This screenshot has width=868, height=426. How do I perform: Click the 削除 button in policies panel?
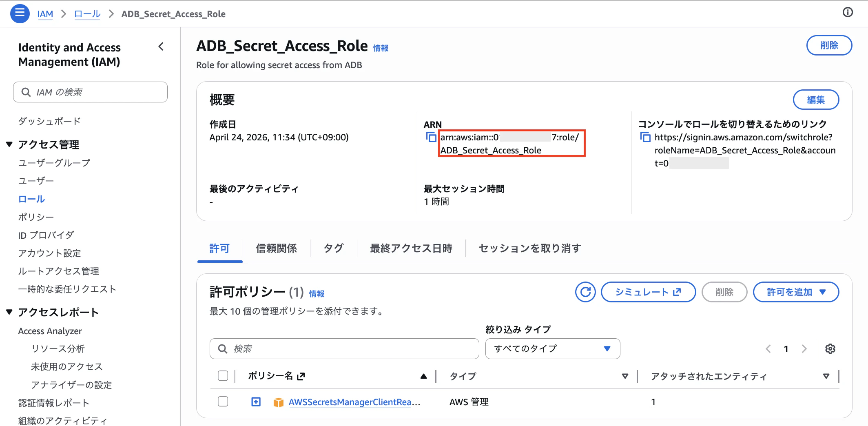coord(724,292)
